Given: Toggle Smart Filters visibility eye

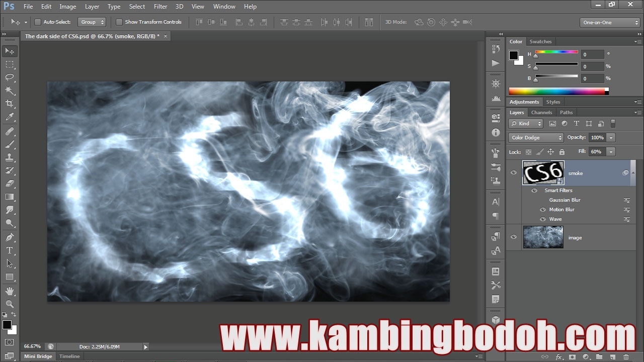Looking at the screenshot, I should point(534,191).
